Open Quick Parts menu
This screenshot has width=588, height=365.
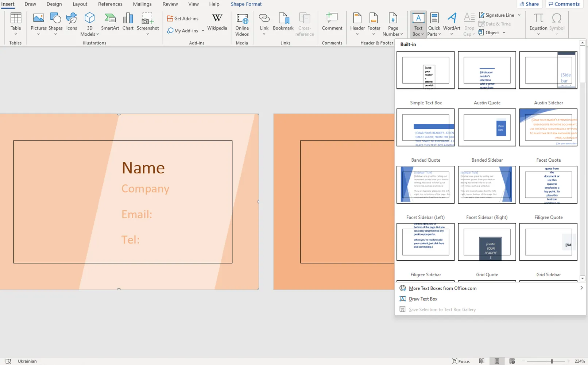(x=434, y=24)
